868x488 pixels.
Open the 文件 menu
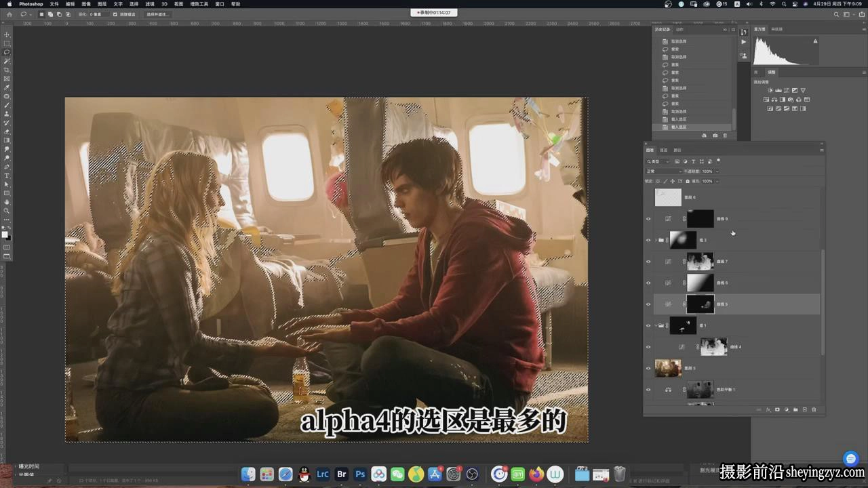pos(54,4)
